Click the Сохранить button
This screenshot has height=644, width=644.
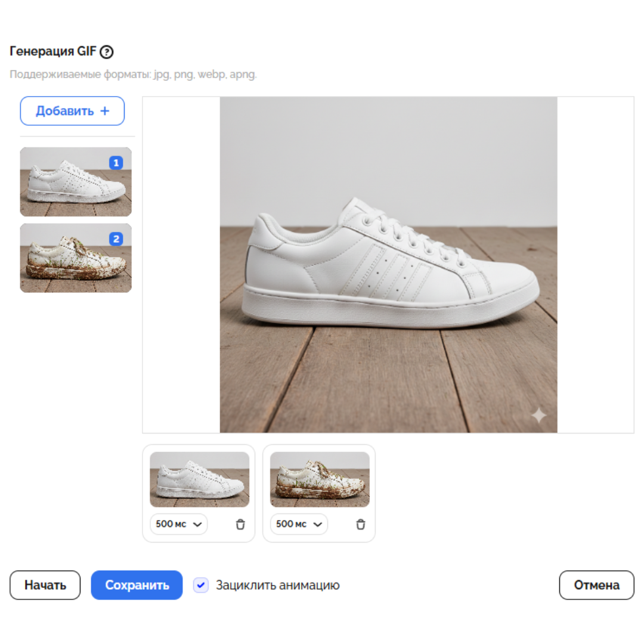point(137,585)
